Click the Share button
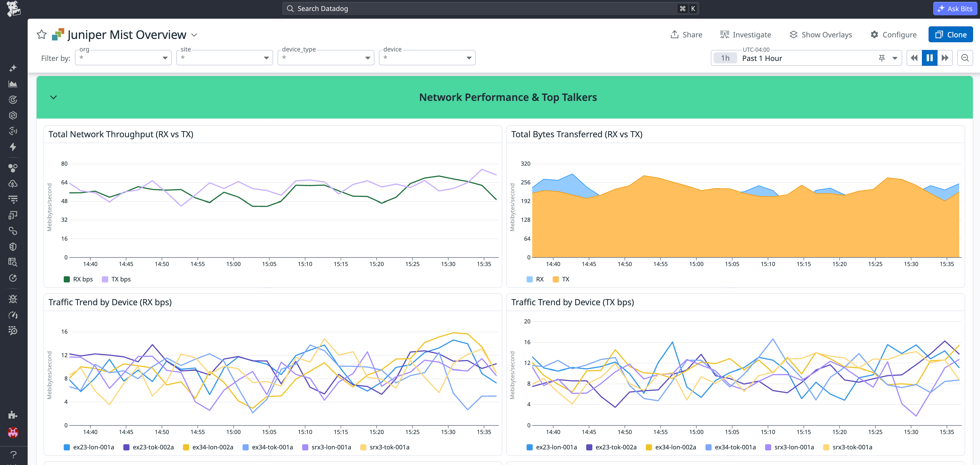The width and height of the screenshot is (980, 465). (686, 35)
